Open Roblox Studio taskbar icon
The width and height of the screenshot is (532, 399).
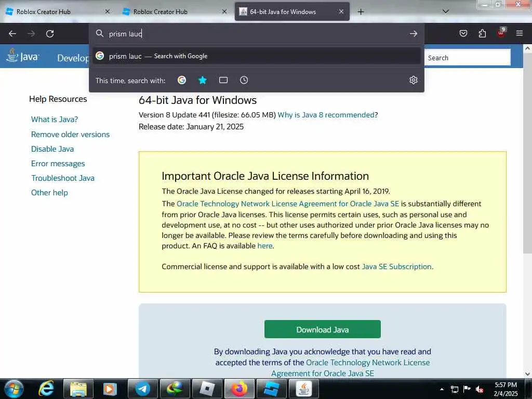click(271, 389)
